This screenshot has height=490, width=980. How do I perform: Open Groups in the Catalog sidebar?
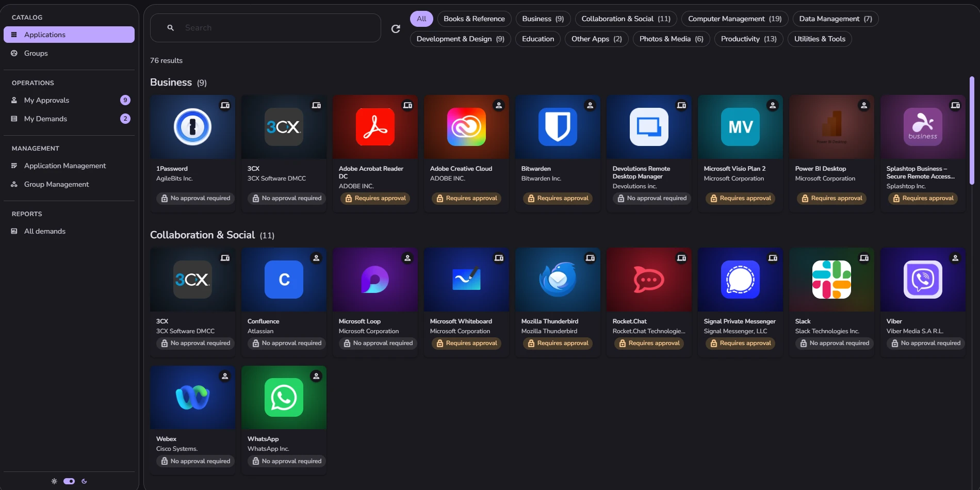coord(69,53)
